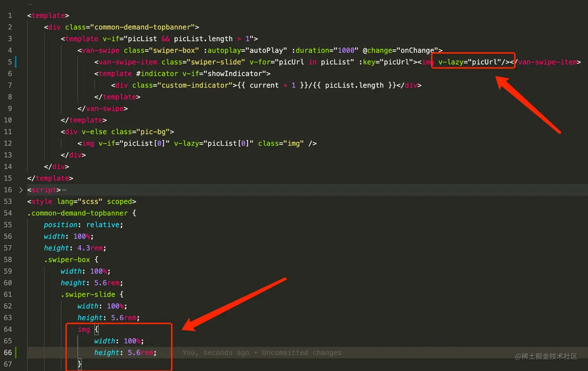This screenshot has height=371, width=588.
Task: Click the v-lazy="picUrl" directive on line 5
Action: [x=470, y=62]
